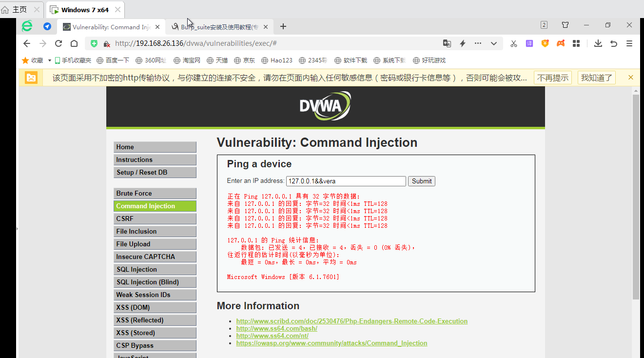Close the Vulnerability: Command Injection tab
644x358 pixels.
[157, 27]
